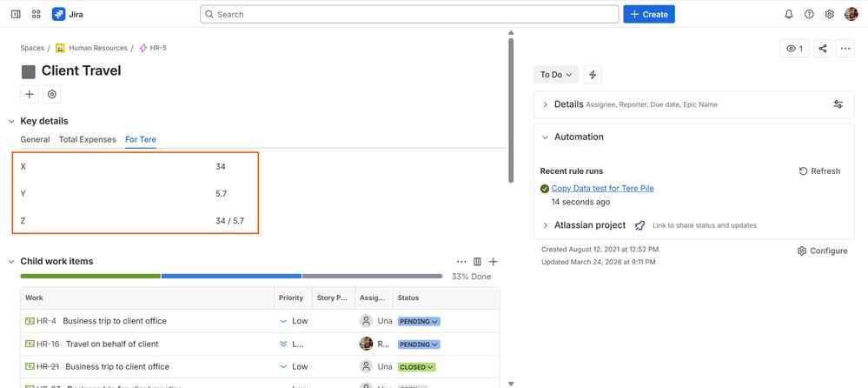The height and width of the screenshot is (388, 868).
Task: Switch to the Total Expenses tab
Action: [x=88, y=140]
